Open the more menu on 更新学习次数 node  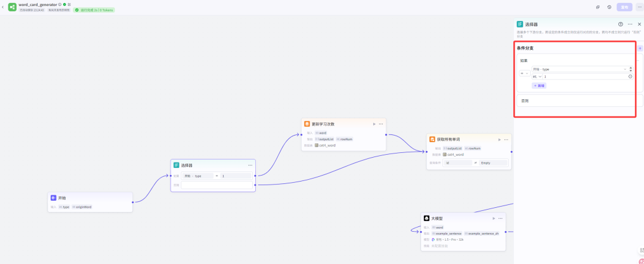381,124
